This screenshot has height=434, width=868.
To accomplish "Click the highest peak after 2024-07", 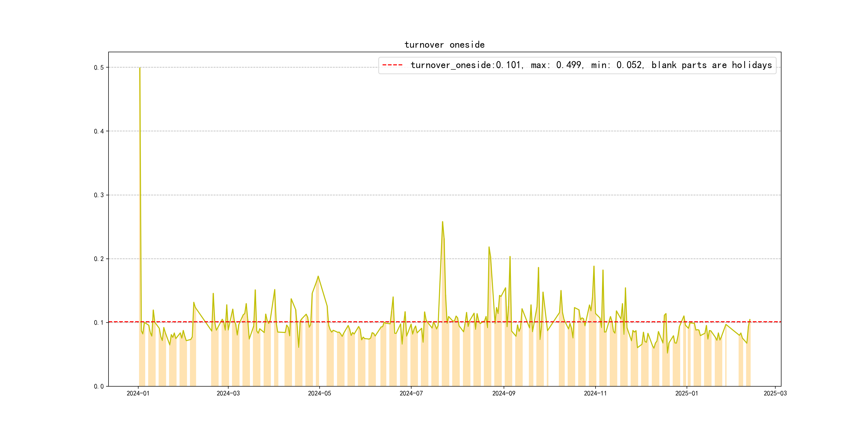I will (x=442, y=222).
